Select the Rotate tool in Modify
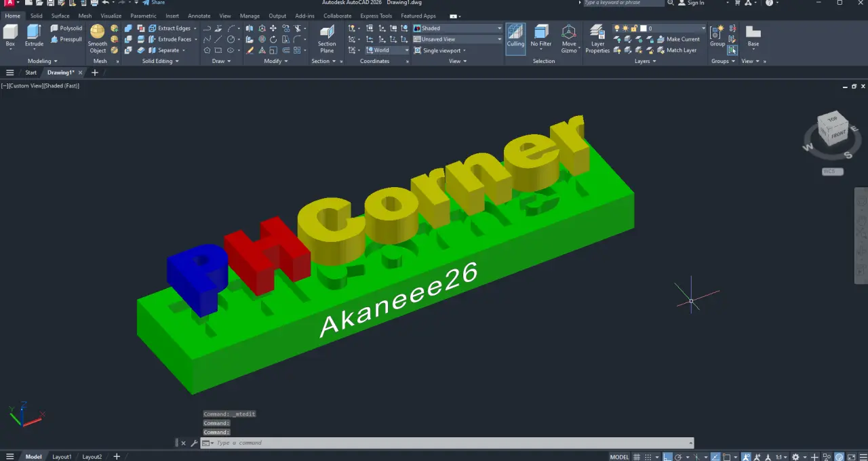868x461 pixels. [x=273, y=39]
